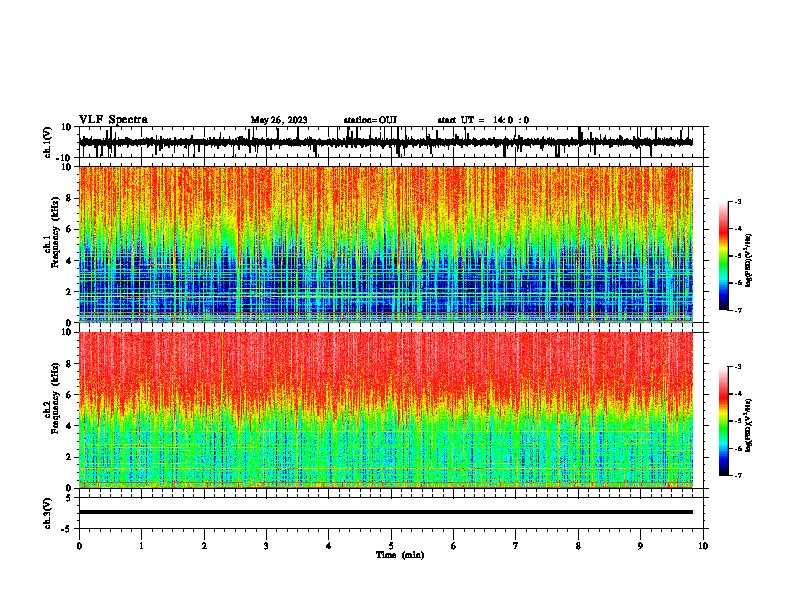Click the ch.1 spectrogram panel

pos(386,244)
